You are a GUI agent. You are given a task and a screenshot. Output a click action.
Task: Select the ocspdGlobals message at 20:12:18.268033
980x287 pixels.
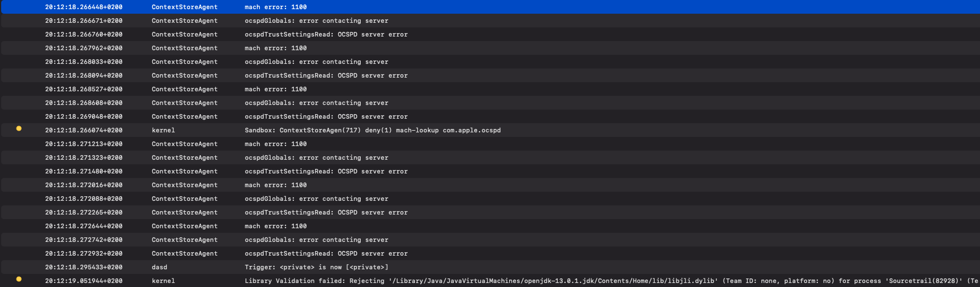tap(490, 62)
